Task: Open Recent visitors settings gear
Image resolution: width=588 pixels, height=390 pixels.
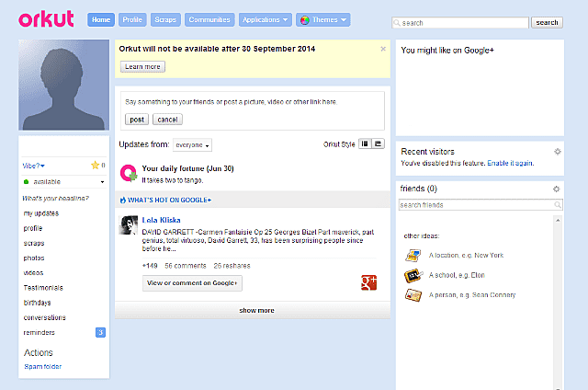Action: coord(558,152)
